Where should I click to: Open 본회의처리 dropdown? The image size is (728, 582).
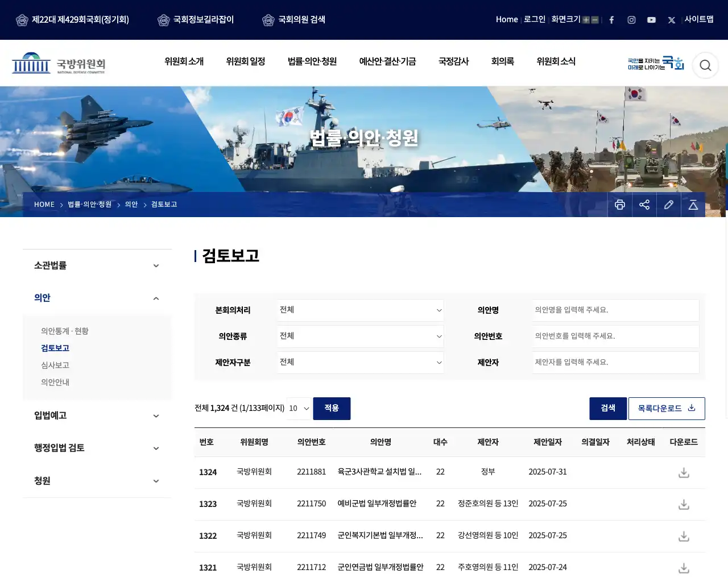tap(361, 310)
